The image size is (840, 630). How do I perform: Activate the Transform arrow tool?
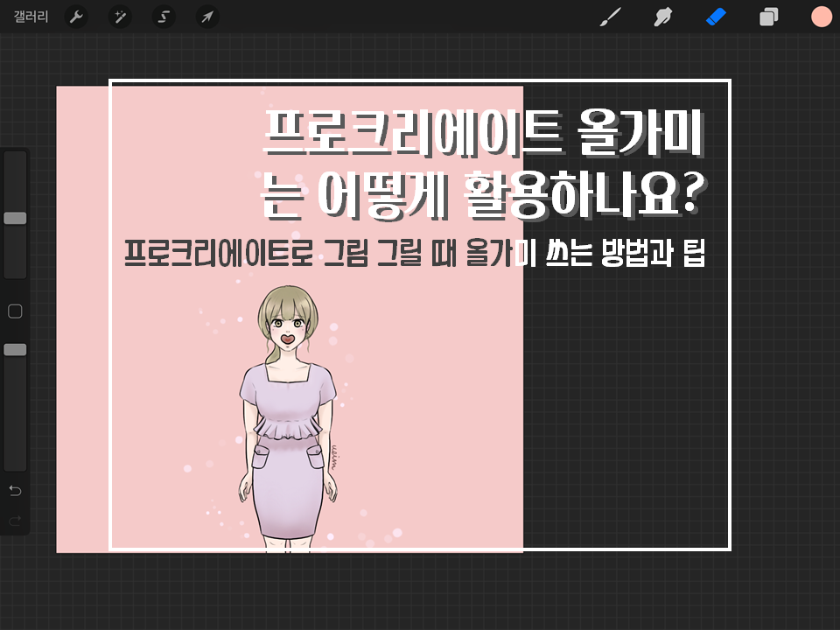tap(207, 17)
